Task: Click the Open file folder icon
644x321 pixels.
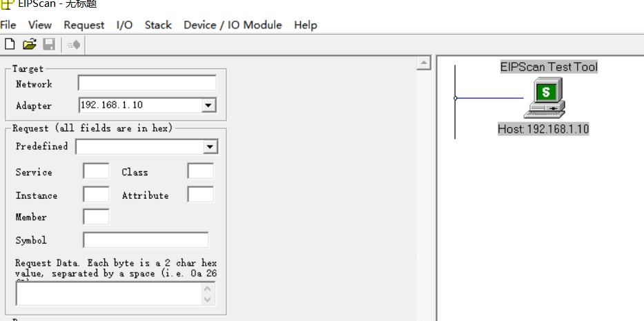Action: (29, 44)
